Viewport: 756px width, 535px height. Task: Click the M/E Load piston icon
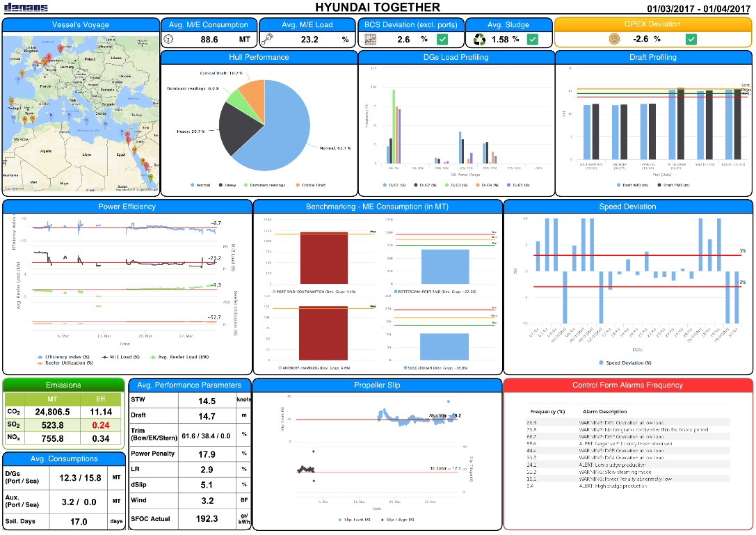point(266,40)
